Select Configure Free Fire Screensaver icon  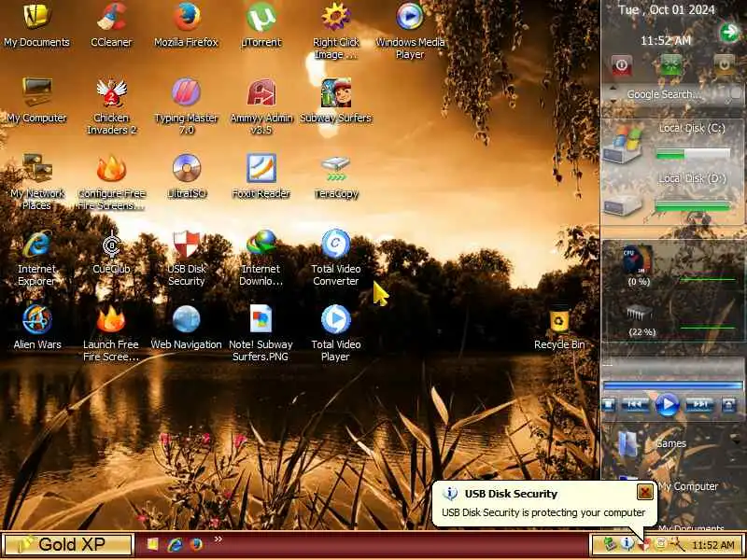[x=111, y=182]
